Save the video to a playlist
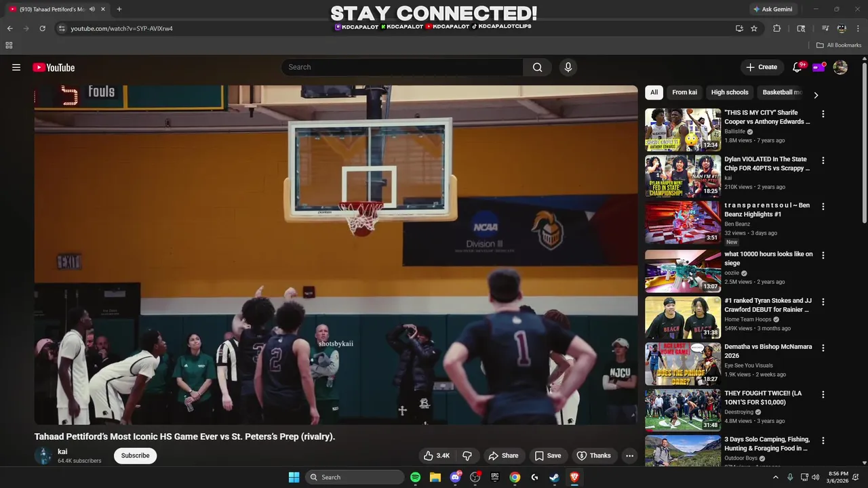The width and height of the screenshot is (868, 488). (x=548, y=455)
